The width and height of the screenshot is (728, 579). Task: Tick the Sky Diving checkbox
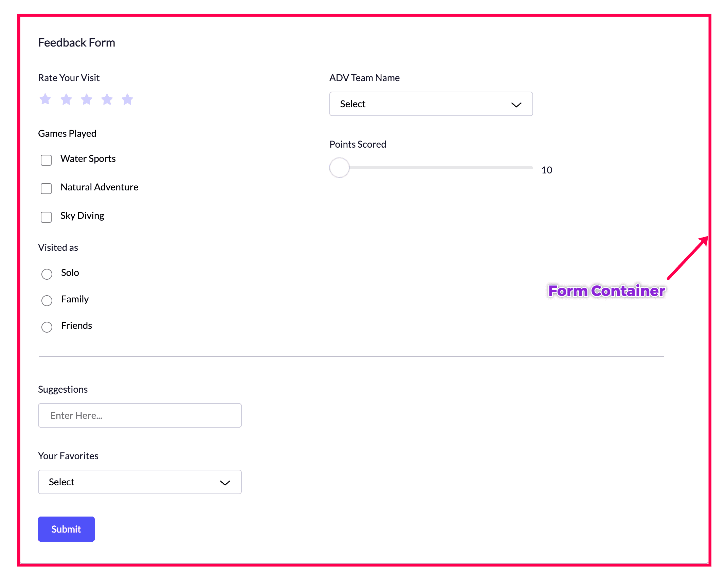tap(46, 217)
